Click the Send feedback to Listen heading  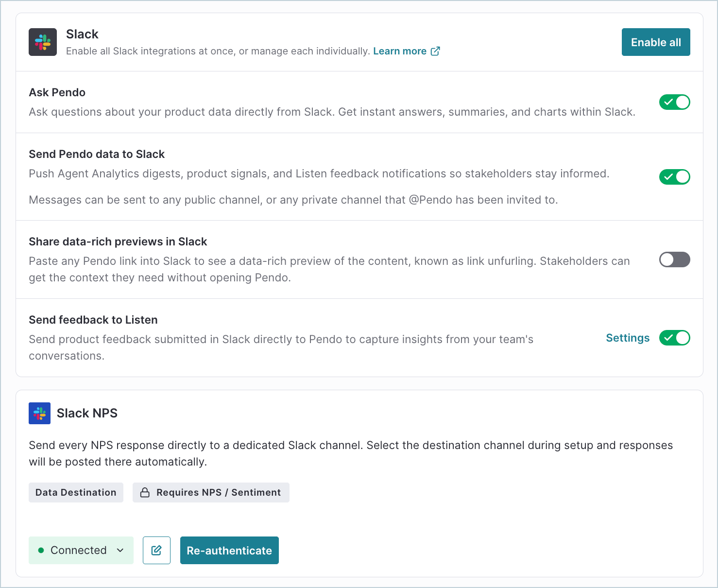pyautogui.click(x=93, y=320)
